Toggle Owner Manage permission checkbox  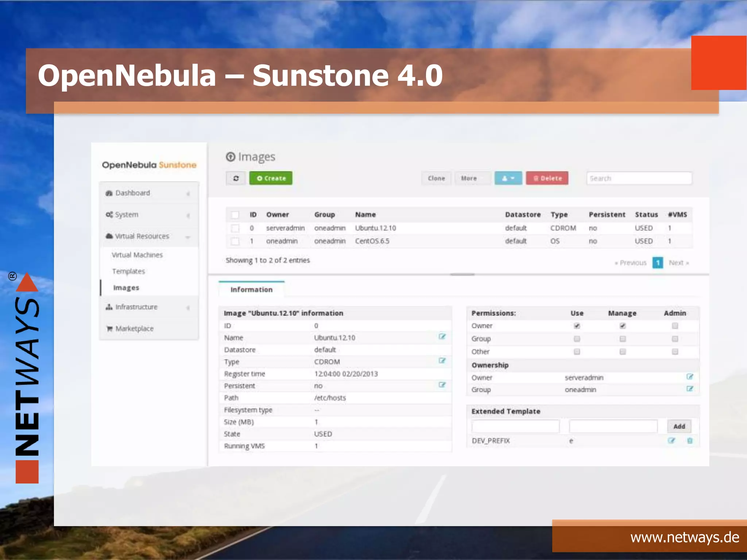click(623, 326)
